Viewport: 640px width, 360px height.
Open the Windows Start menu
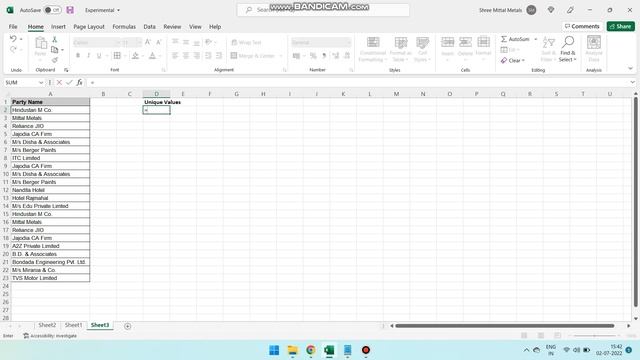point(274,350)
